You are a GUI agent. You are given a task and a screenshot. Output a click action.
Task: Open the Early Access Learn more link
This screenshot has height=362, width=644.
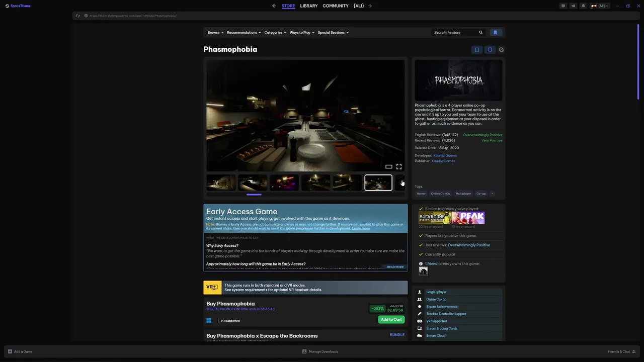tap(361, 228)
